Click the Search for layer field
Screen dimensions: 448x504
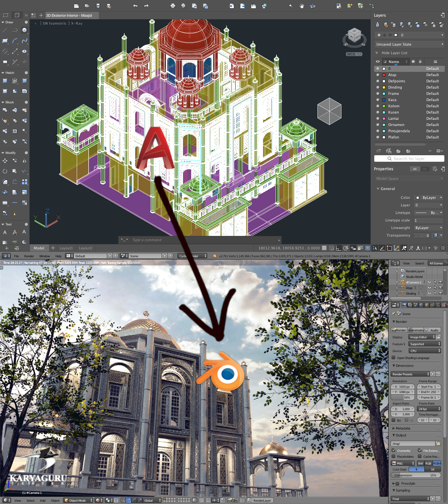(409, 158)
